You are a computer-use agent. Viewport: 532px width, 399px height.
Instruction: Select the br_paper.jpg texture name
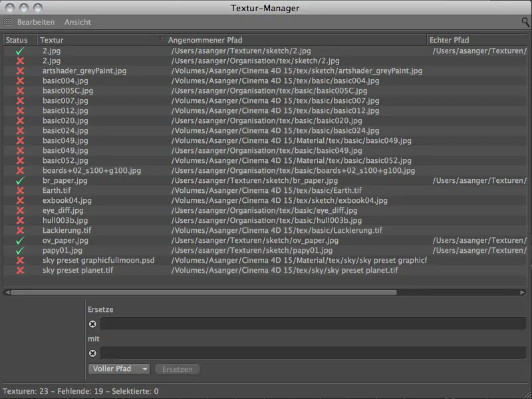[65, 180]
